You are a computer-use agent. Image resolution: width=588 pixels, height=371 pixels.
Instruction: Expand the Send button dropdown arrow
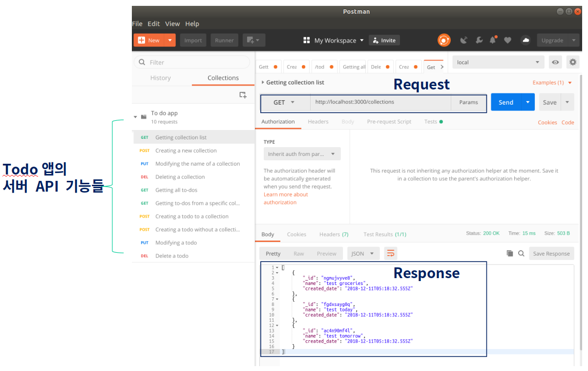[528, 102]
